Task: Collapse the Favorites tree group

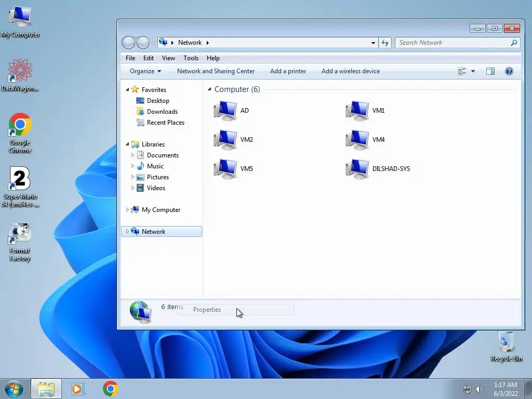Action: pos(128,89)
